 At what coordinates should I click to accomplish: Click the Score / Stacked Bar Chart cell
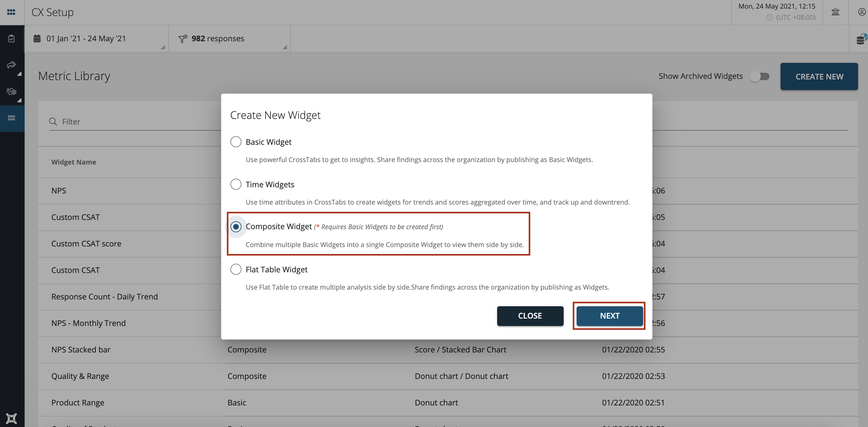tap(460, 350)
